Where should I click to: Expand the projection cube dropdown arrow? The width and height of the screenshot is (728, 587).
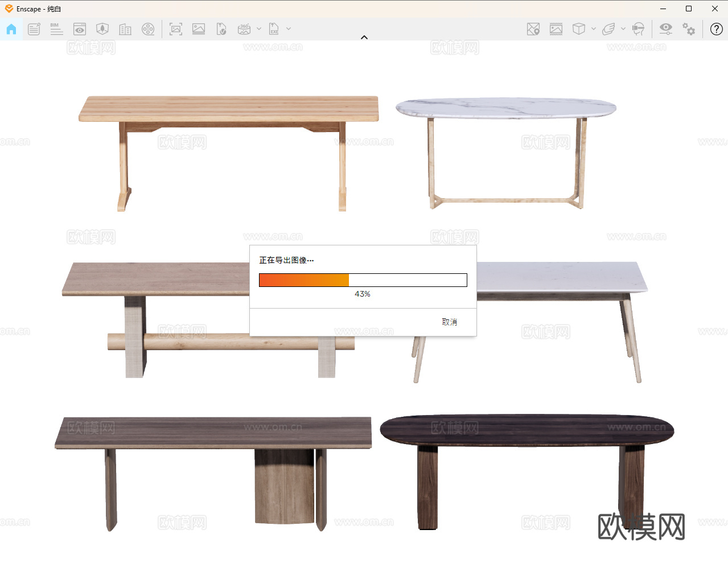tap(594, 28)
